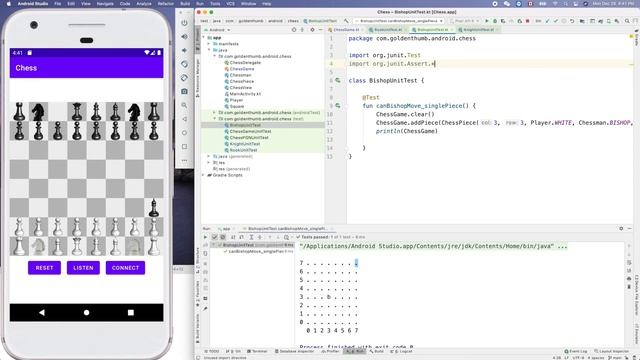Switch to the RookUnitTest.kt editor tab

(387, 30)
